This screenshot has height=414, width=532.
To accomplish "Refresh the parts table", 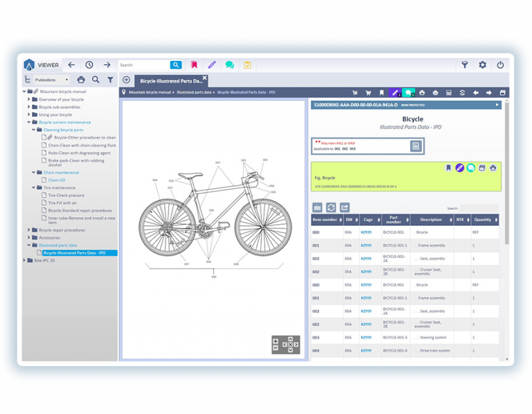I will (x=331, y=207).
